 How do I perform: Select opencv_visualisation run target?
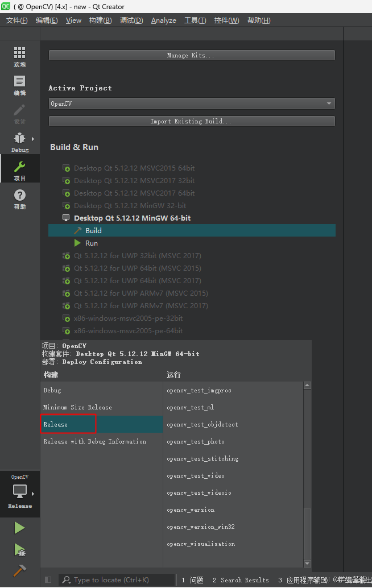[x=233, y=544]
